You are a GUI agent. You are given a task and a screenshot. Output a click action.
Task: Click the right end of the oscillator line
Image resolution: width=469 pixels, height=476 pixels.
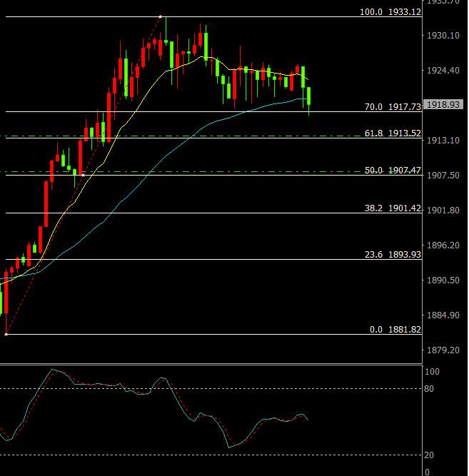[308, 420]
